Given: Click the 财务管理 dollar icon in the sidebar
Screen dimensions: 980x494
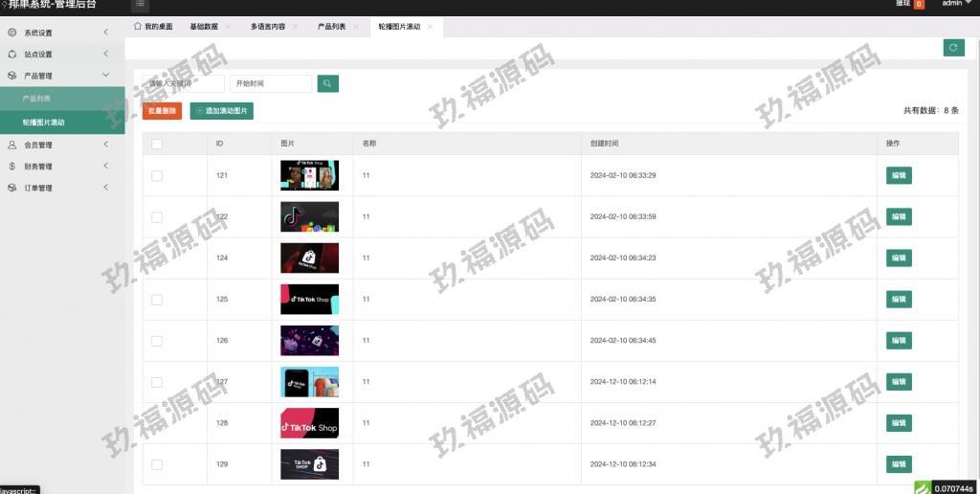Looking at the screenshot, I should pos(11,167).
